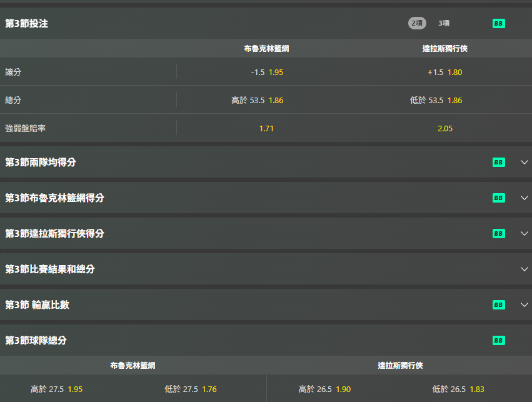Open the 第3節達拉斯獨行俠得分 section chevron

(524, 234)
